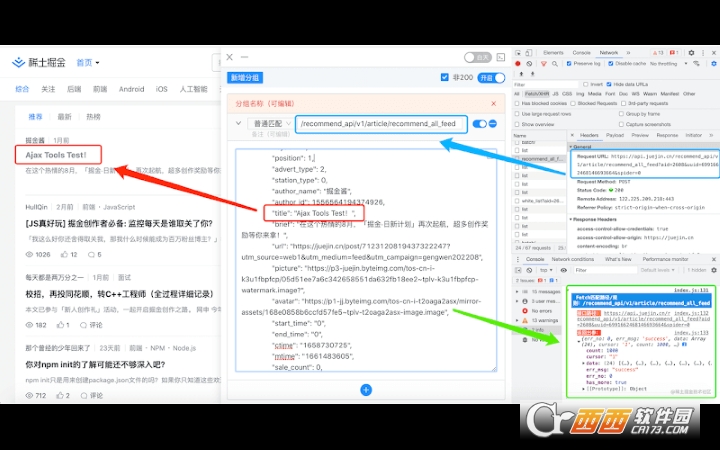Check 3rd-party requests checkbox
Image resolution: width=720 pixels, height=450 pixels.
(x=623, y=104)
